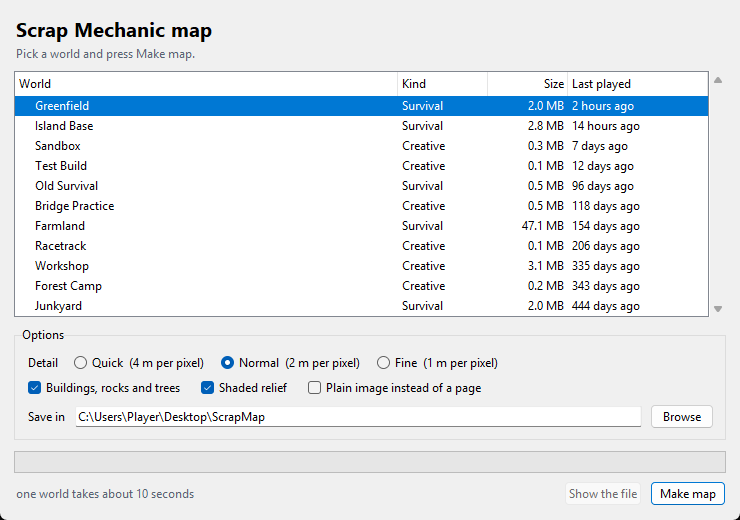Sort by the Last played column header

(x=638, y=84)
